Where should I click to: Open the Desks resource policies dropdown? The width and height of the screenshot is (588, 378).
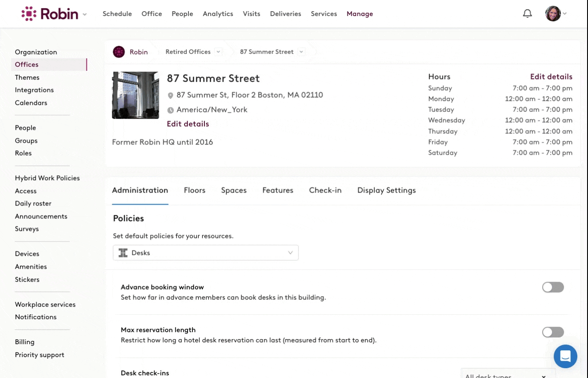click(205, 253)
